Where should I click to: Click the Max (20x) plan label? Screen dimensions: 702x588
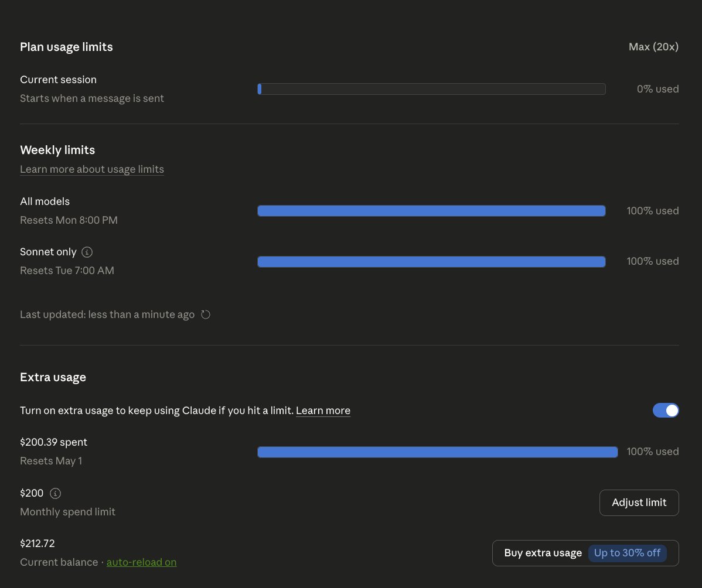[x=653, y=46]
